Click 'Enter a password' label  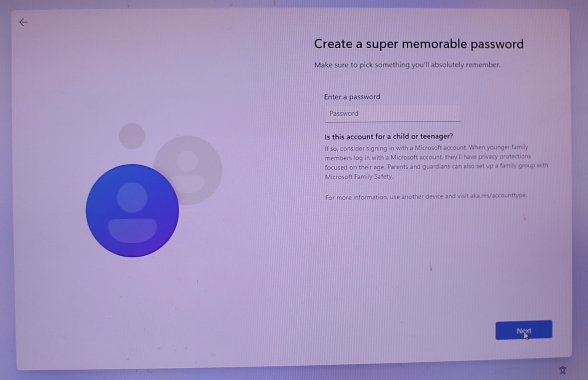(352, 97)
